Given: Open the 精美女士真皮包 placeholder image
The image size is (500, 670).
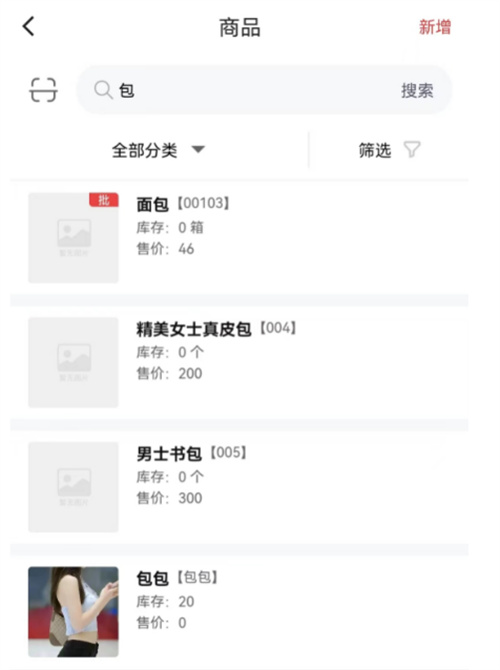Looking at the screenshot, I should tap(73, 362).
